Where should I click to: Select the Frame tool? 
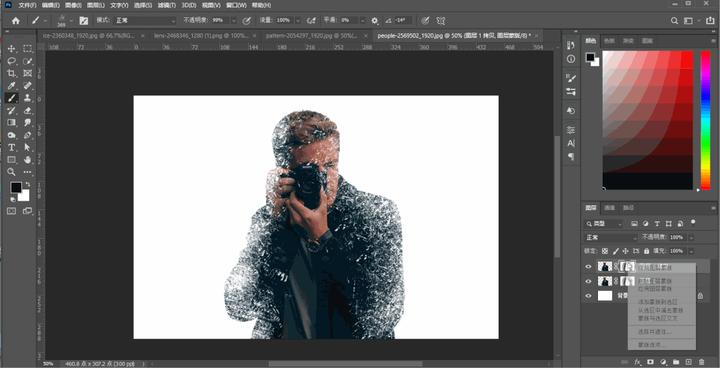coord(28,74)
